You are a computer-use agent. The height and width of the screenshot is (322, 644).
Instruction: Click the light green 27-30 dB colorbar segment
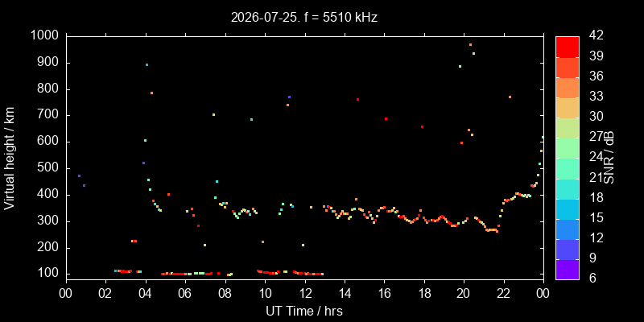[568, 128]
